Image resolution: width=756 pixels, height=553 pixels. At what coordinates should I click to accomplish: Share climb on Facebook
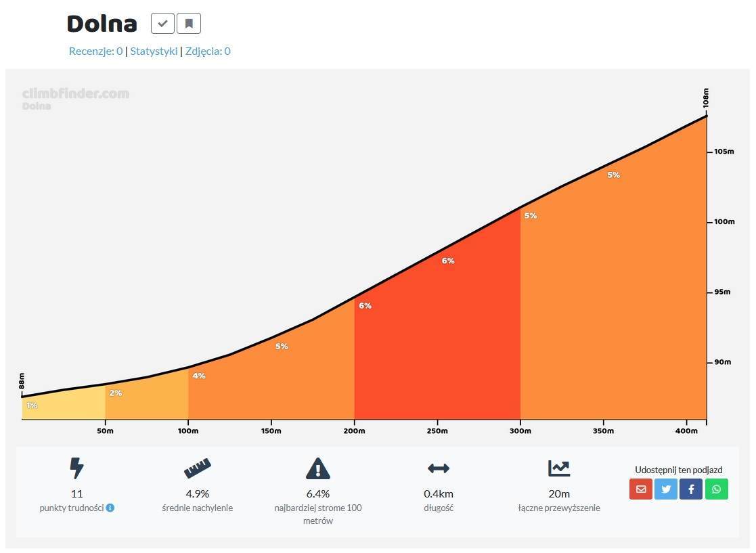pos(691,489)
